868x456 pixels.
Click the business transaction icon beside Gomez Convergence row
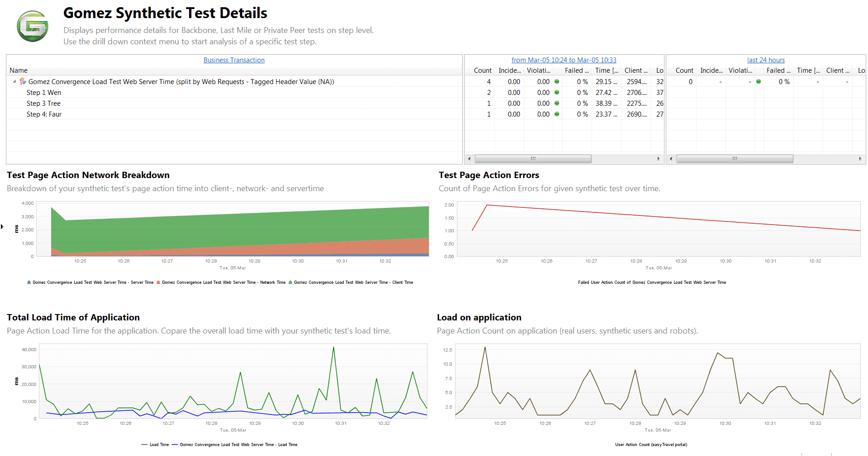click(x=23, y=81)
